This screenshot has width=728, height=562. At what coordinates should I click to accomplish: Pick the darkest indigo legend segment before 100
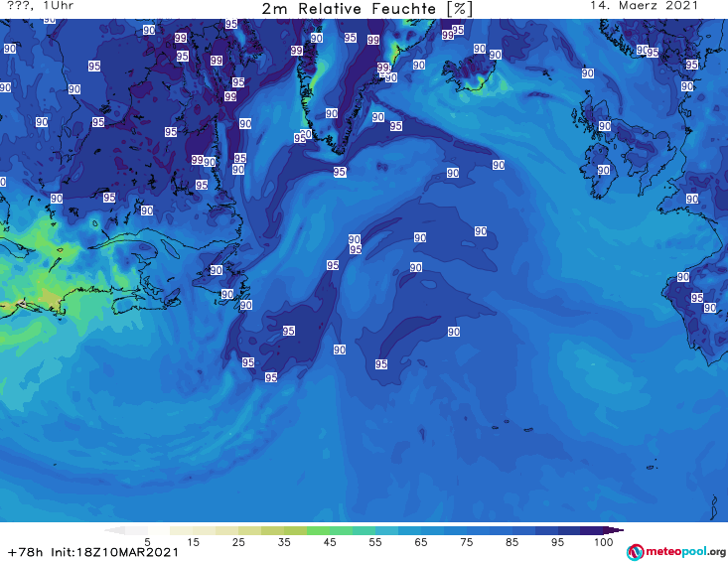(592, 530)
